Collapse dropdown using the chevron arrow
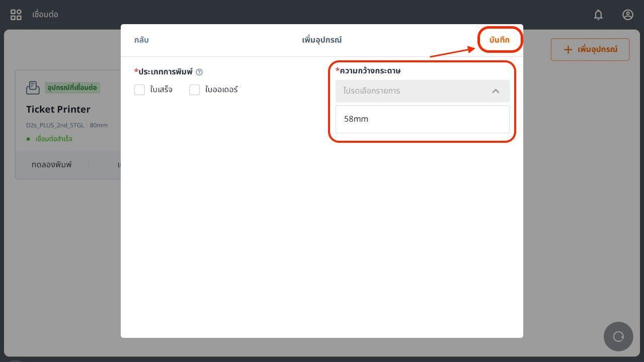This screenshot has height=362, width=644. tap(496, 91)
